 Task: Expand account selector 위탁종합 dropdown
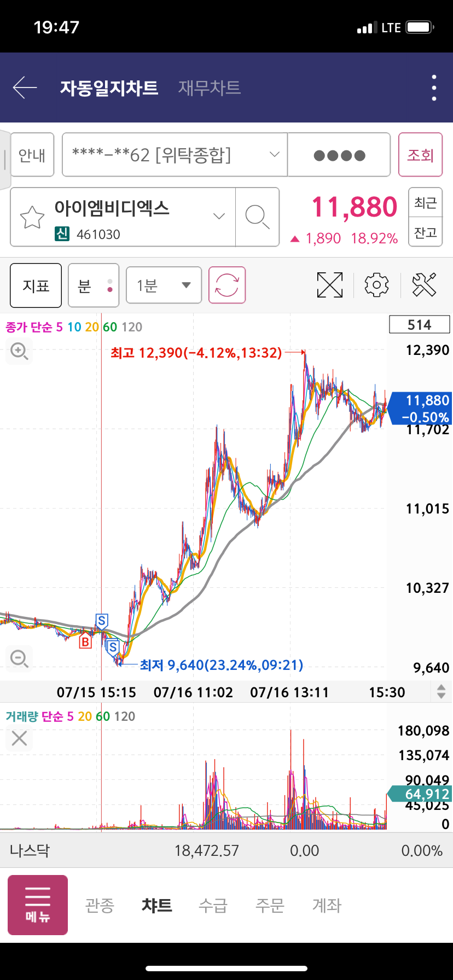coord(175,155)
